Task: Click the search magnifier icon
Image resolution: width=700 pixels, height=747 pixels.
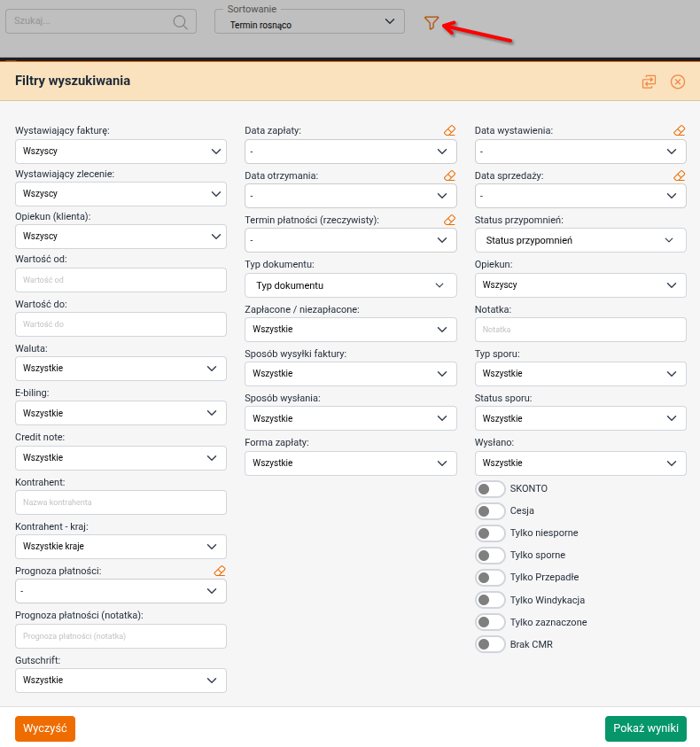Action: pos(181,22)
